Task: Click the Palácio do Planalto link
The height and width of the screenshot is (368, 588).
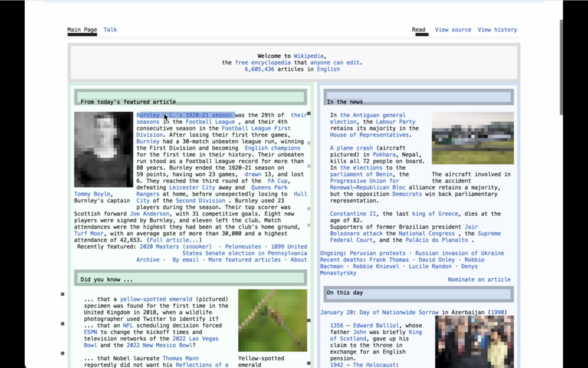Action: point(437,240)
